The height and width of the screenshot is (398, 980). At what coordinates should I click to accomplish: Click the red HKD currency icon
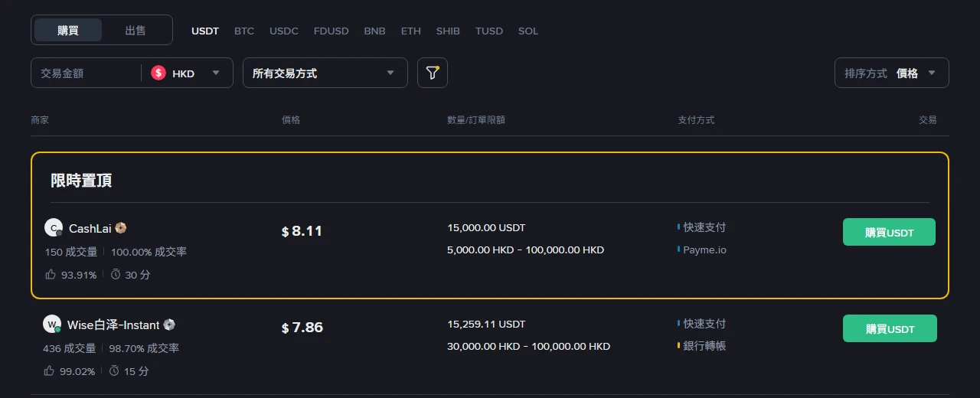click(x=158, y=73)
